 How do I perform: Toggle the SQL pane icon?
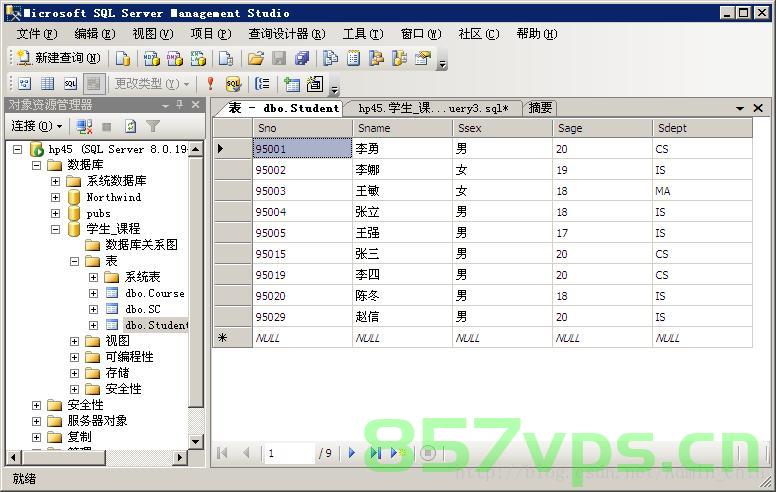pos(71,84)
